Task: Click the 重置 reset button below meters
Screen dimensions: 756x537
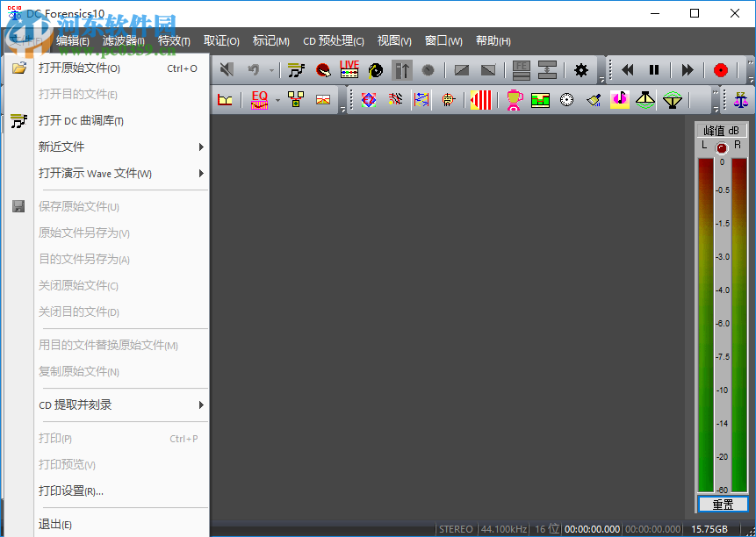Action: tap(723, 505)
